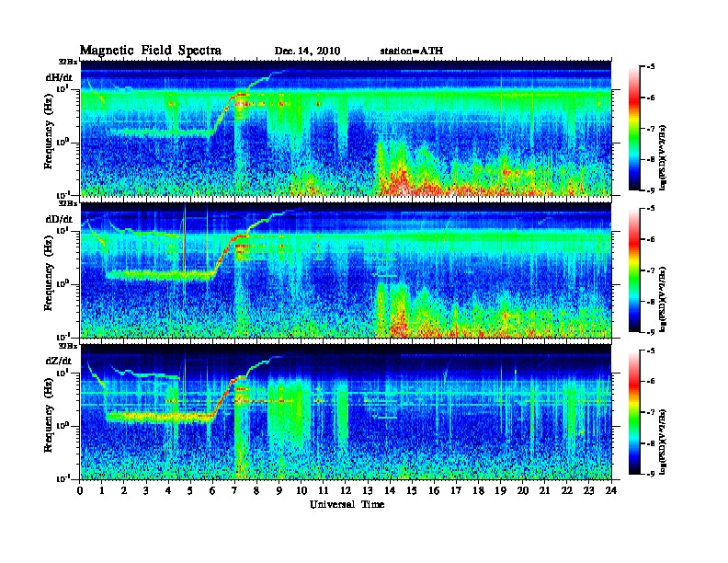
Task: Click hour '5' on Universal Time axis
Action: (x=190, y=490)
